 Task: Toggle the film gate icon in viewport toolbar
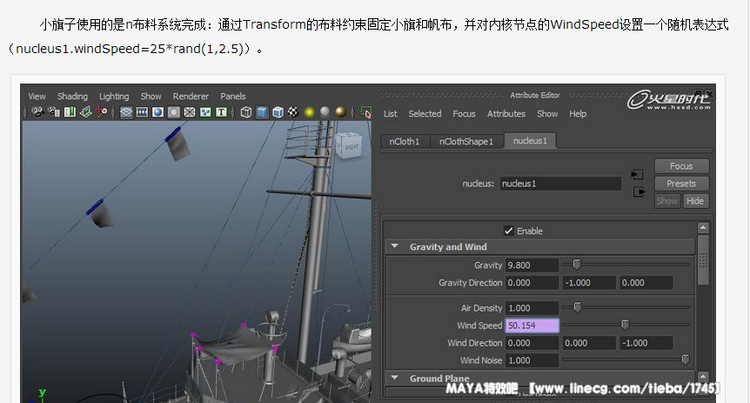[x=143, y=112]
